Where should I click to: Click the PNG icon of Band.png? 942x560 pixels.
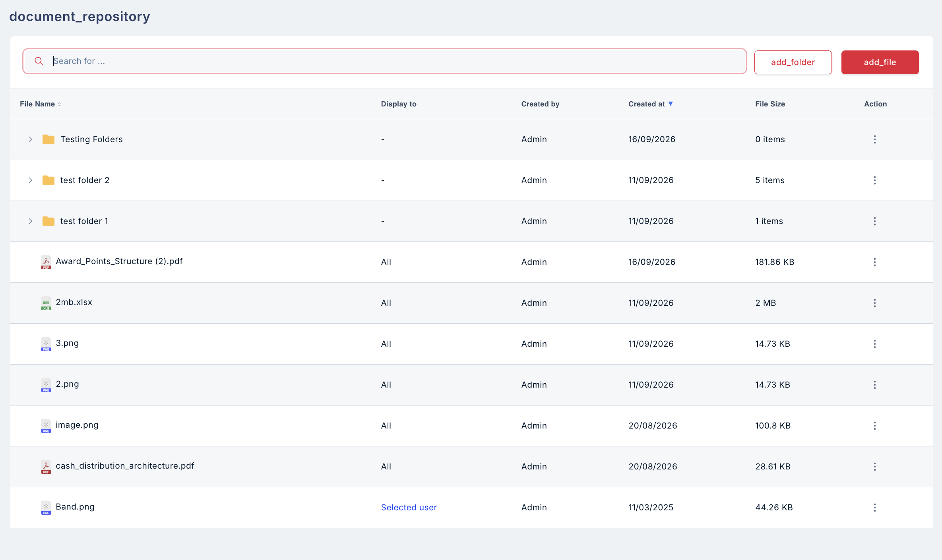tap(46, 508)
